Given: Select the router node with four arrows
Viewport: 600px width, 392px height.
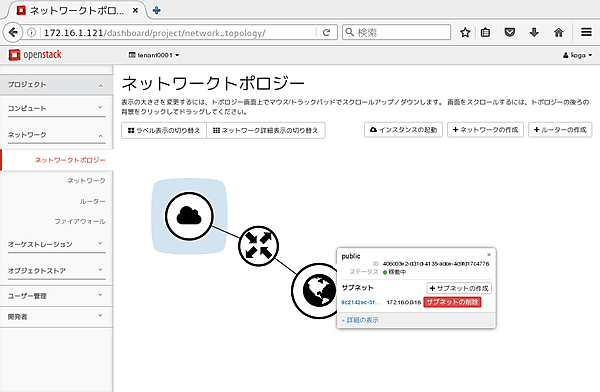Looking at the screenshot, I should coord(259,246).
